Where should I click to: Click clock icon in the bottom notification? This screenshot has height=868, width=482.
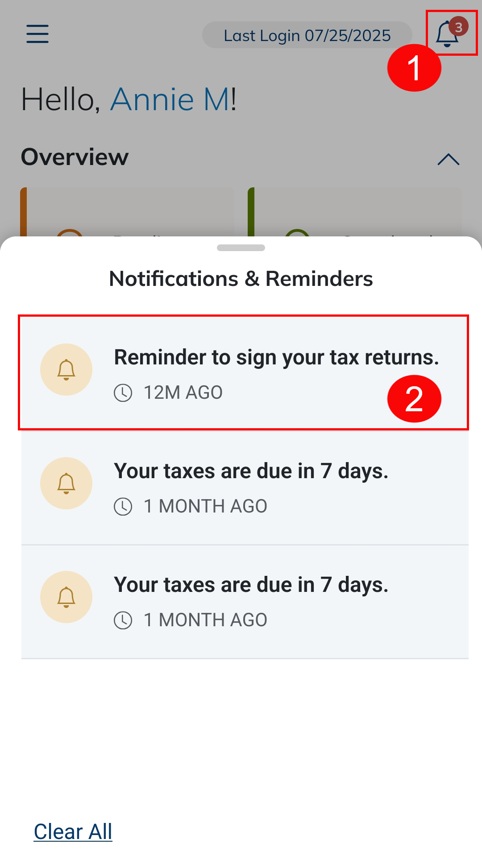(x=123, y=620)
